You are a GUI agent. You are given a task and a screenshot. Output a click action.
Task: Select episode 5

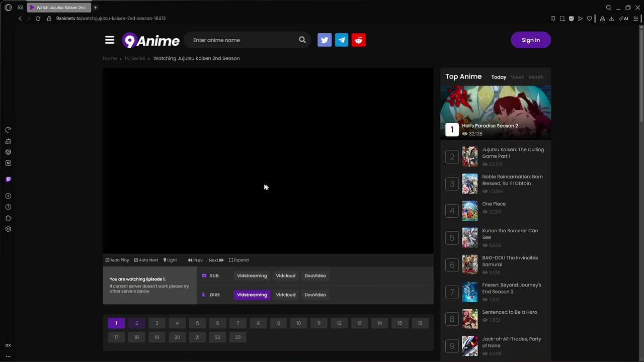tap(197, 323)
